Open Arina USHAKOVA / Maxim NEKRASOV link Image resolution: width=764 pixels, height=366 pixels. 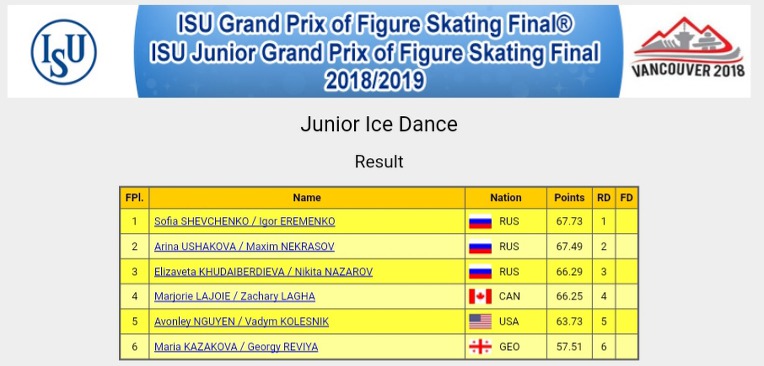click(x=244, y=247)
